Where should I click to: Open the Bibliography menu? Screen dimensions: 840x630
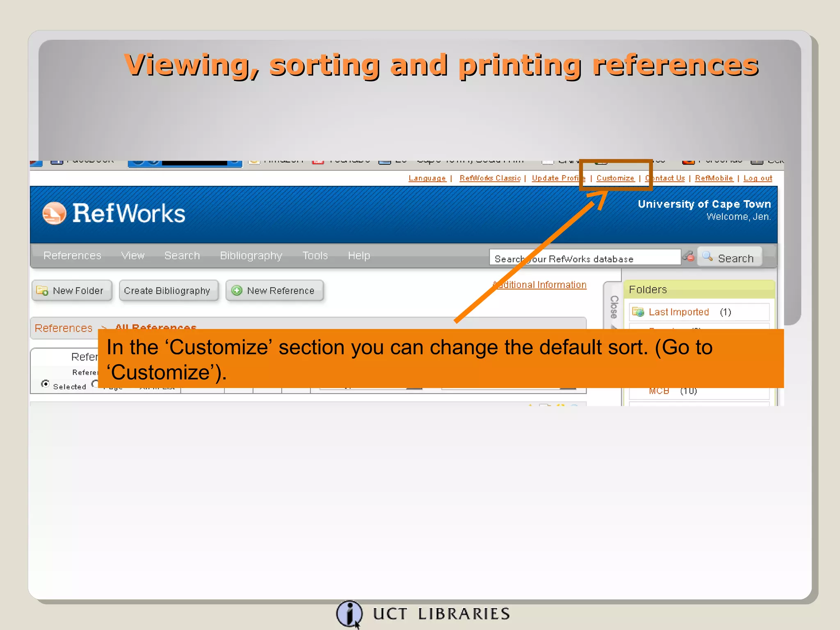coord(251,256)
